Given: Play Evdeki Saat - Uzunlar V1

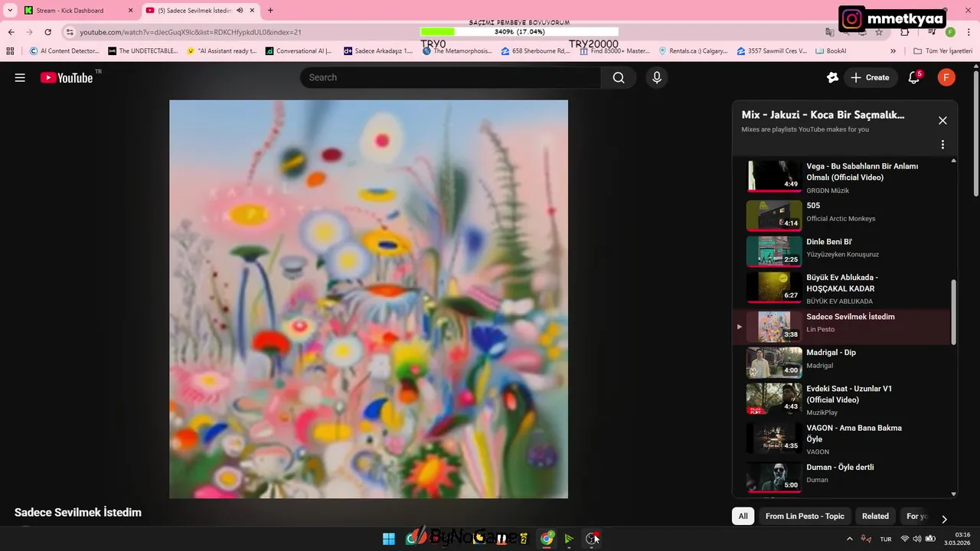Looking at the screenshot, I should [x=842, y=399].
